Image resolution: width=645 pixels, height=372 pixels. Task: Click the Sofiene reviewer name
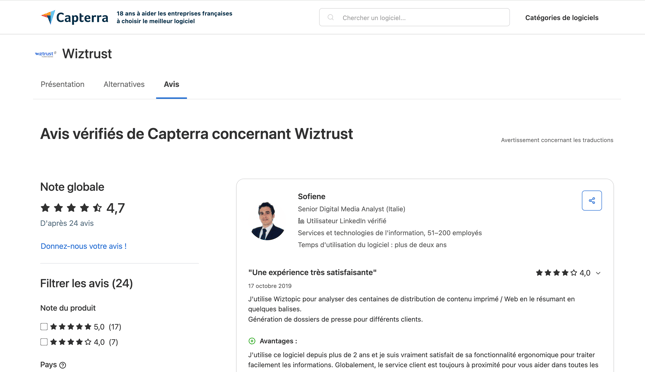(x=311, y=196)
